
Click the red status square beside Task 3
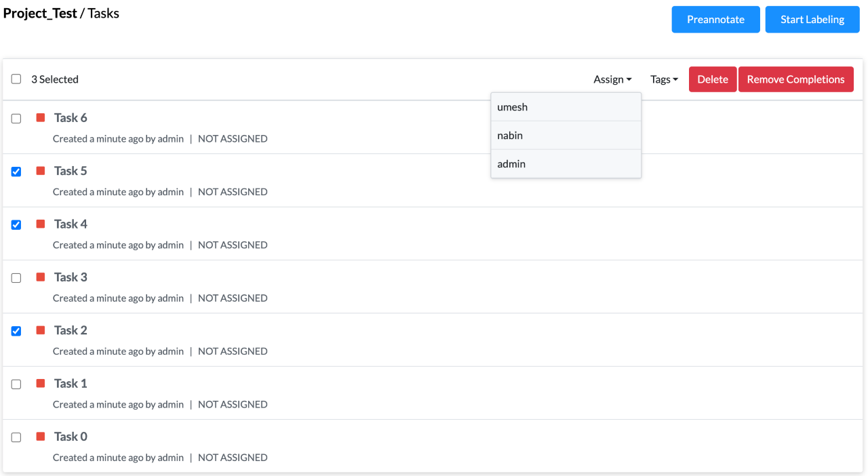coord(41,277)
